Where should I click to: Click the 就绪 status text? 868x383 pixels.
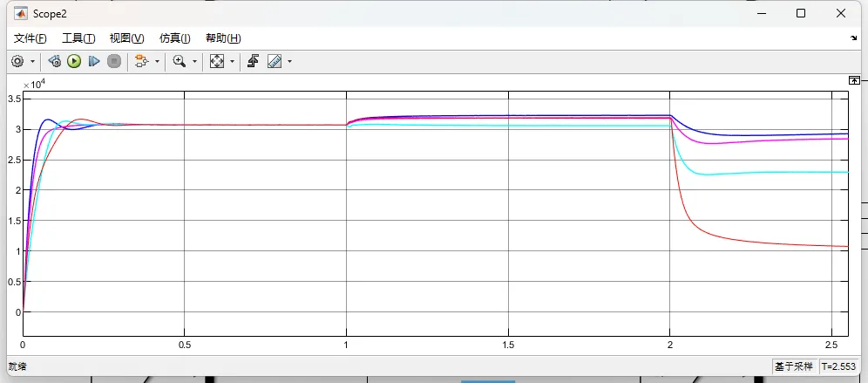coord(17,366)
